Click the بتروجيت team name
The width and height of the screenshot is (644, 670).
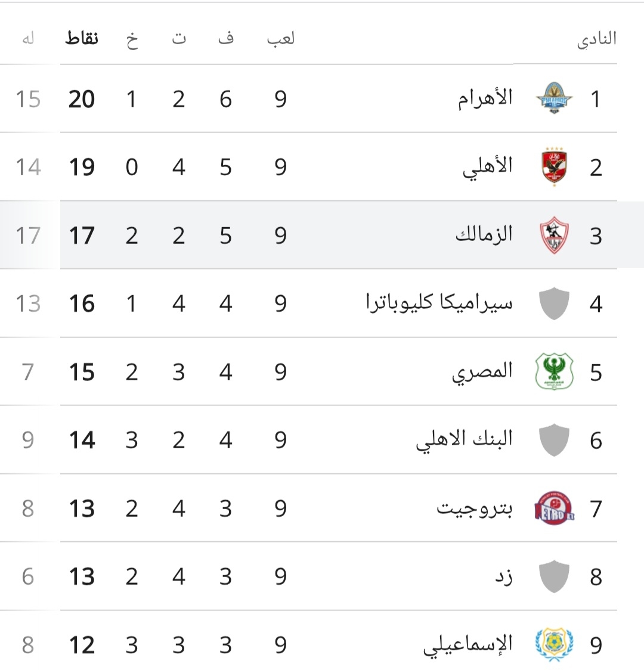pos(474,508)
